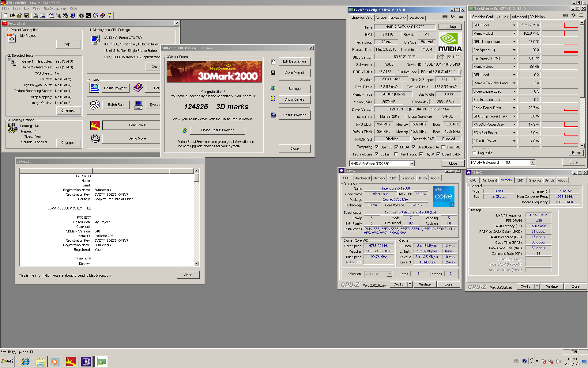Click the Edit Description button
The height and width of the screenshot is (368, 588).
[x=294, y=61]
